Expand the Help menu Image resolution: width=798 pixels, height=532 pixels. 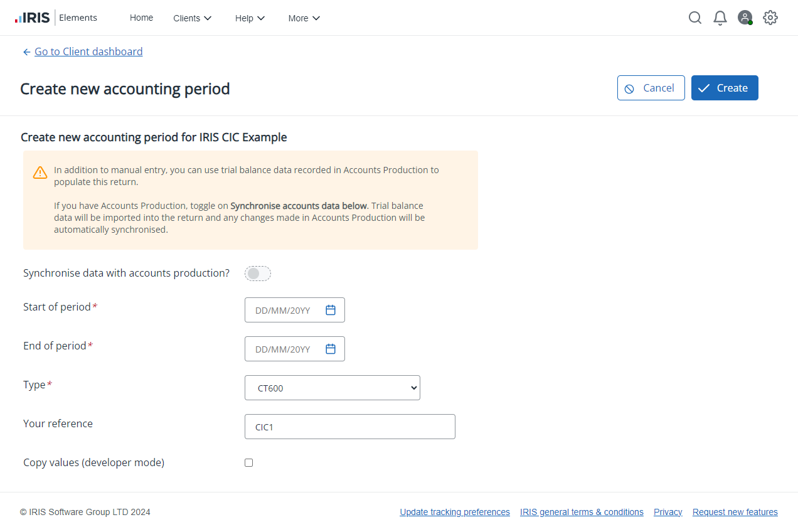250,18
